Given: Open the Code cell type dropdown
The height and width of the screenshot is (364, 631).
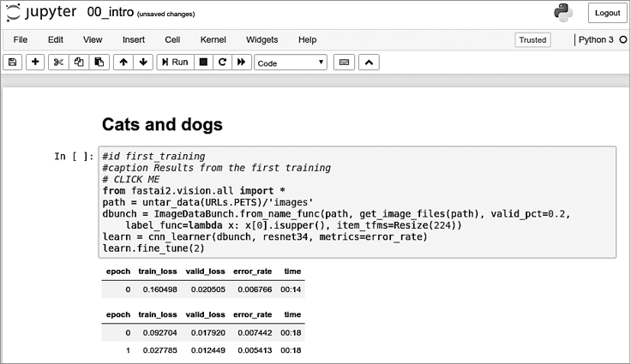Looking at the screenshot, I should coord(291,63).
